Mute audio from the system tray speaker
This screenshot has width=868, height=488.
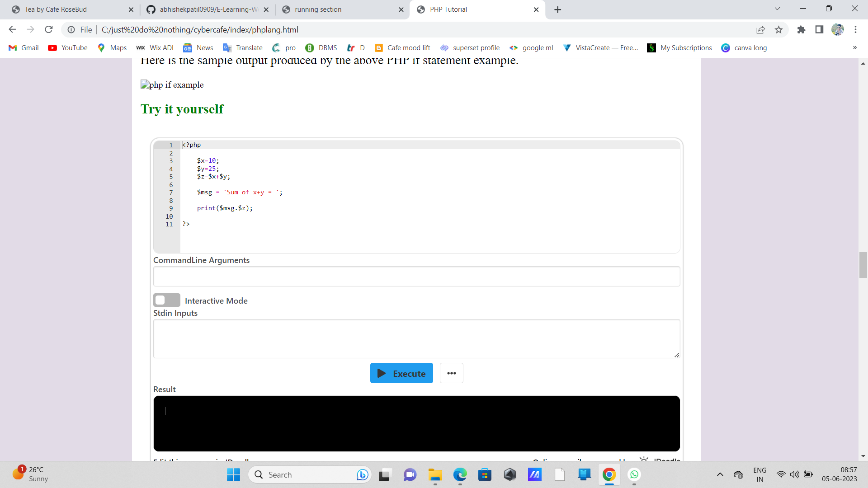tap(795, 474)
